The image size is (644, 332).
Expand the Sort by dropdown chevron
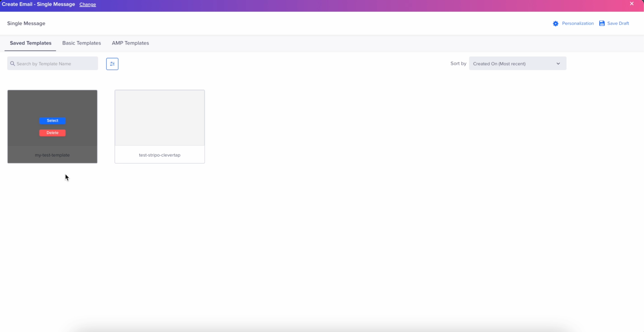558,64
